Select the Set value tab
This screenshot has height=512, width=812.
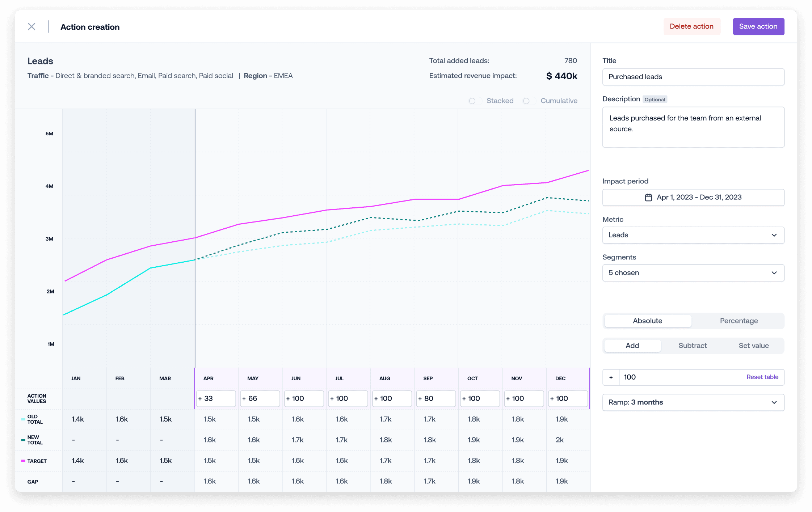tap(753, 346)
